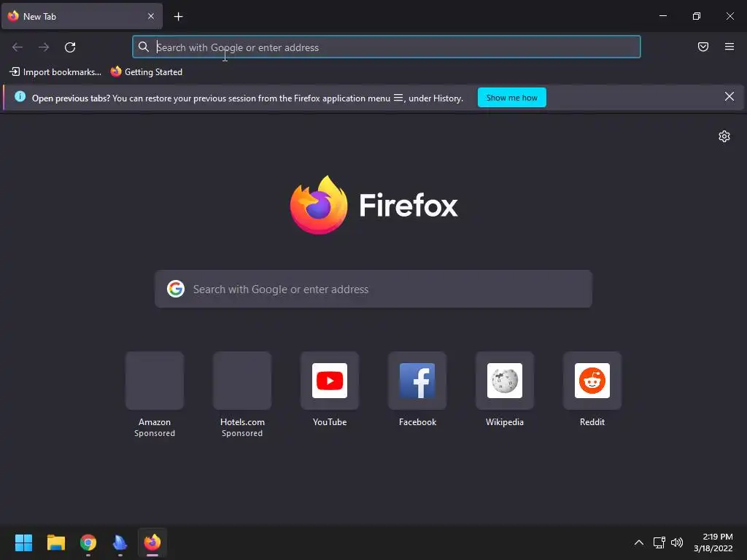Open the Getting Started bookmark
This screenshot has width=747, height=560.
click(x=147, y=72)
